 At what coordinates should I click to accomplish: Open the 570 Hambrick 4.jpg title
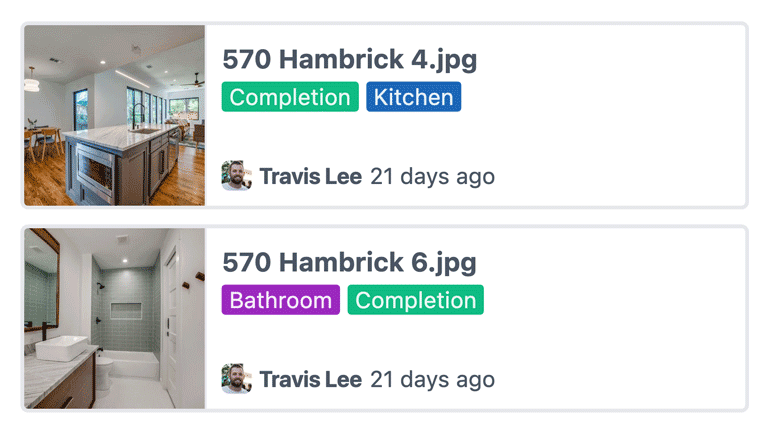click(x=349, y=59)
